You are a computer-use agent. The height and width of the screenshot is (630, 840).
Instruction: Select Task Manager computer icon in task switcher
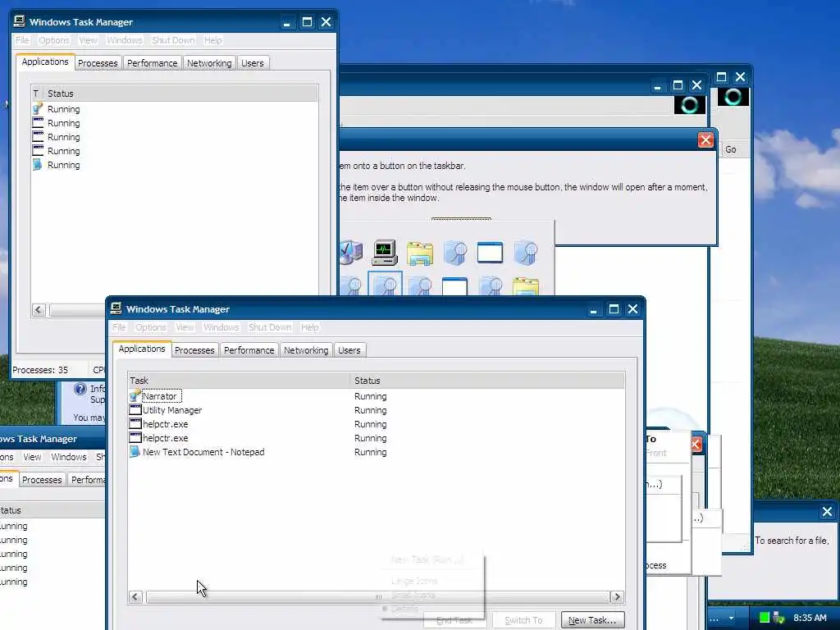[x=385, y=253]
